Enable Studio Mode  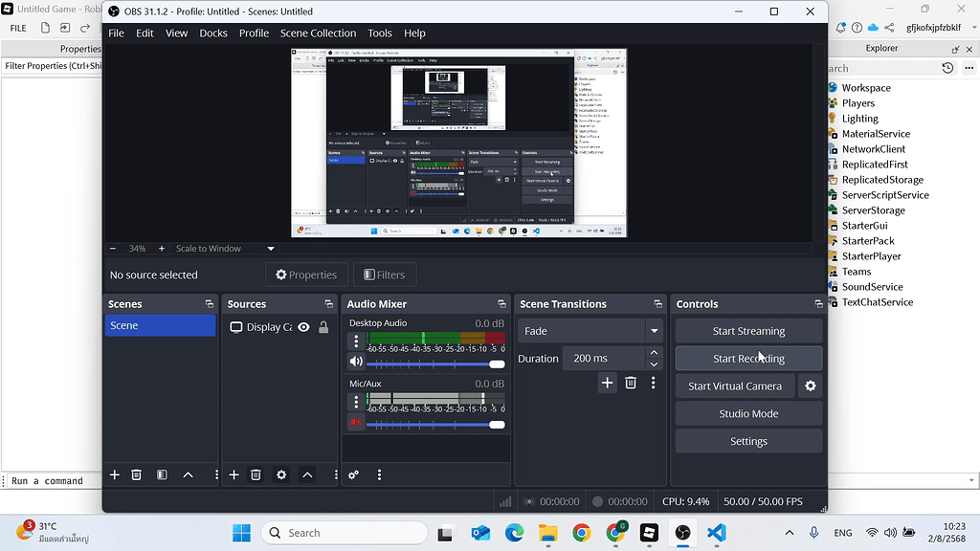coord(748,413)
